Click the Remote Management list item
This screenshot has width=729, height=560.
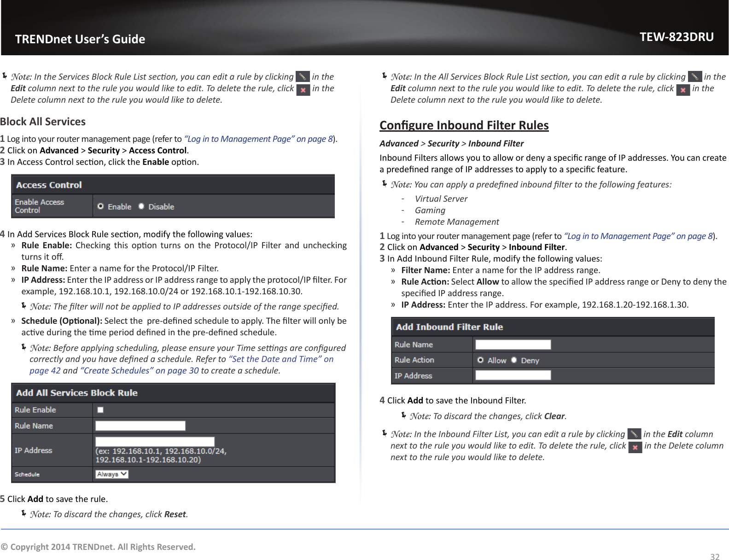tap(457, 222)
